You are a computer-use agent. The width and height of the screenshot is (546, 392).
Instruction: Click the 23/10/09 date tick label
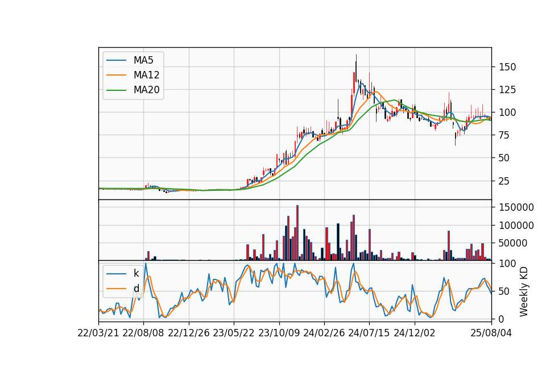(x=279, y=333)
